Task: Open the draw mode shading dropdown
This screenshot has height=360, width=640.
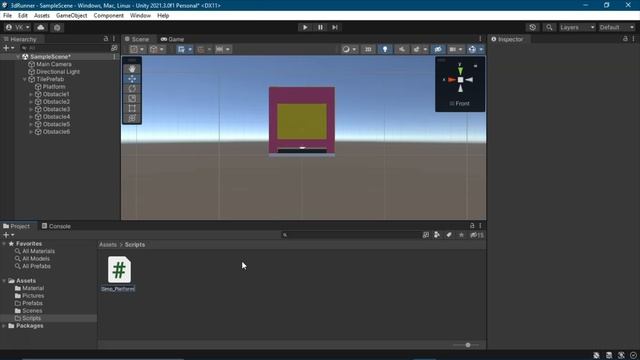Action: point(349,49)
